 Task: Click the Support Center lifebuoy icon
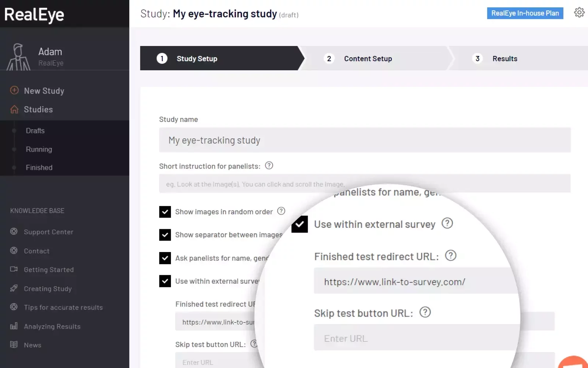(14, 231)
